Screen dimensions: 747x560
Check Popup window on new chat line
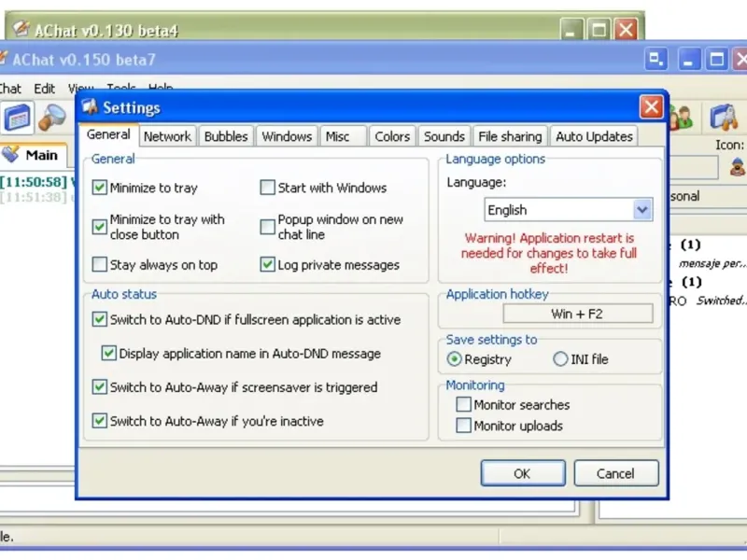267,227
